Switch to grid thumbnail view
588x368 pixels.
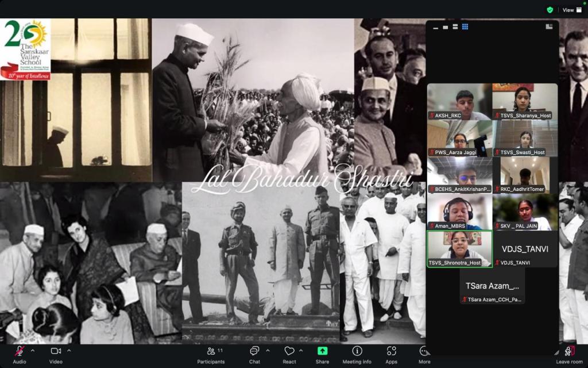pos(465,26)
